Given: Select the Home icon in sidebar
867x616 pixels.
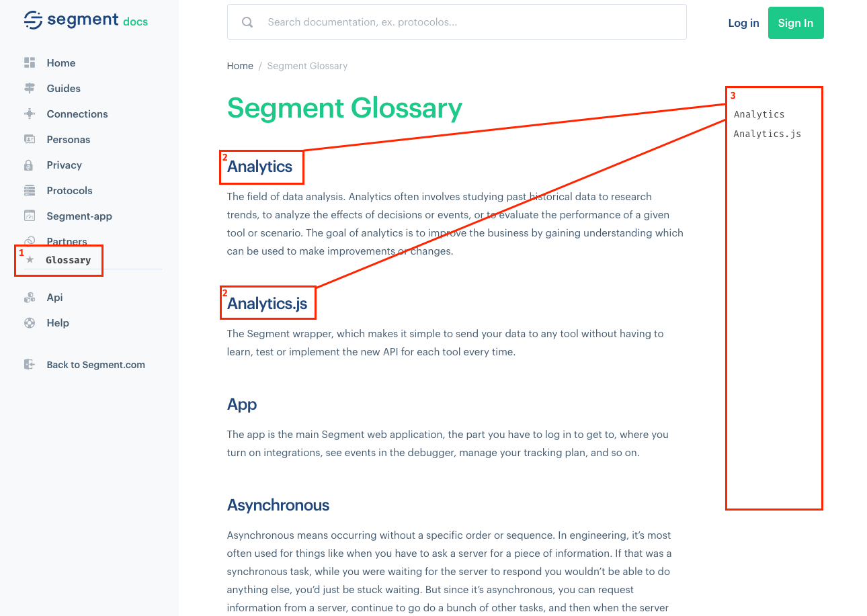Looking at the screenshot, I should click(30, 62).
